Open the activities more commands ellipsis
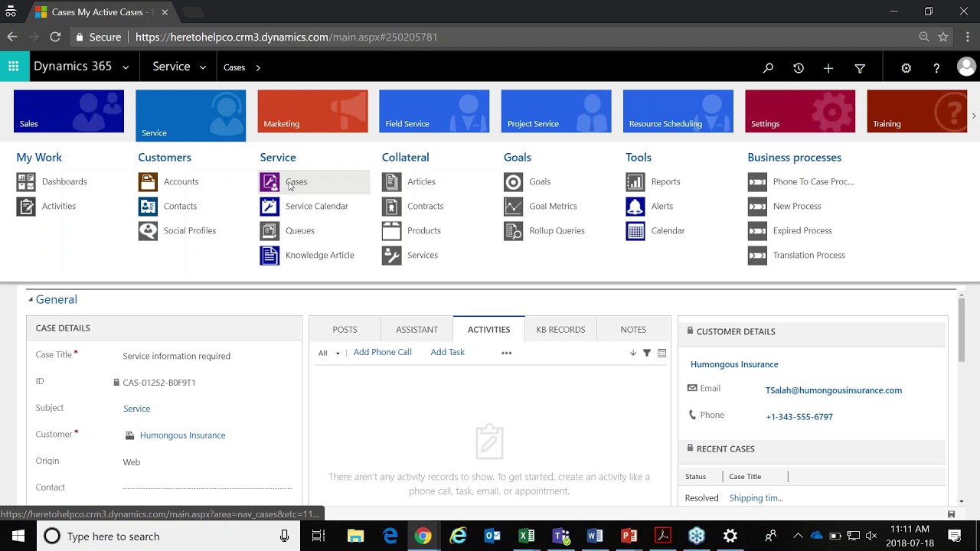980x551 pixels. (x=506, y=353)
